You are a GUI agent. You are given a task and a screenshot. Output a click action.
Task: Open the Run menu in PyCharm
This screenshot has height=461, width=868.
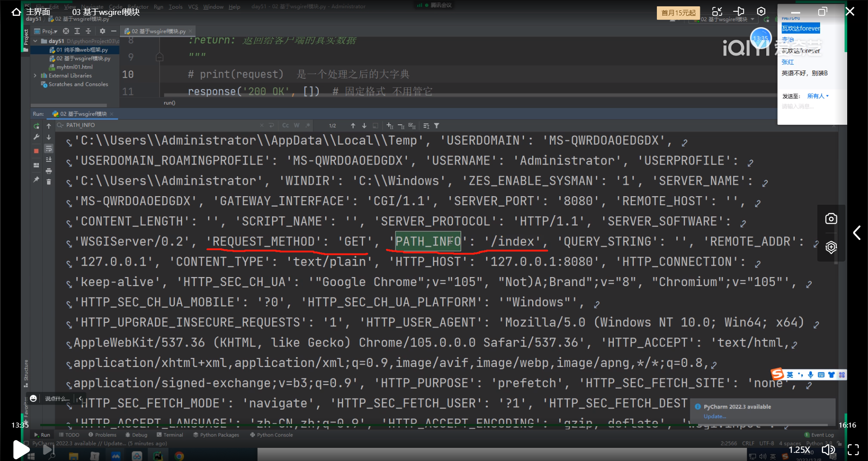tap(158, 7)
